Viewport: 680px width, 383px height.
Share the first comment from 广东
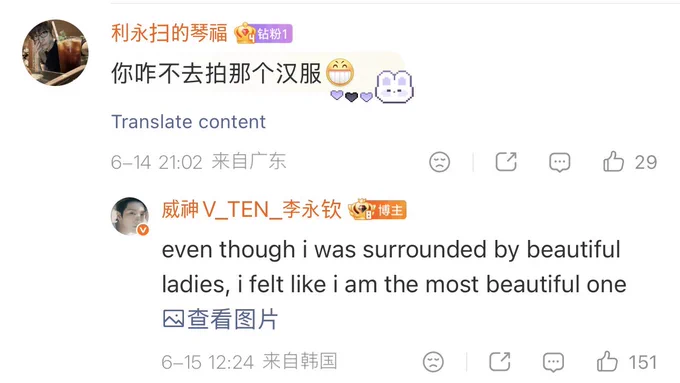(x=506, y=162)
